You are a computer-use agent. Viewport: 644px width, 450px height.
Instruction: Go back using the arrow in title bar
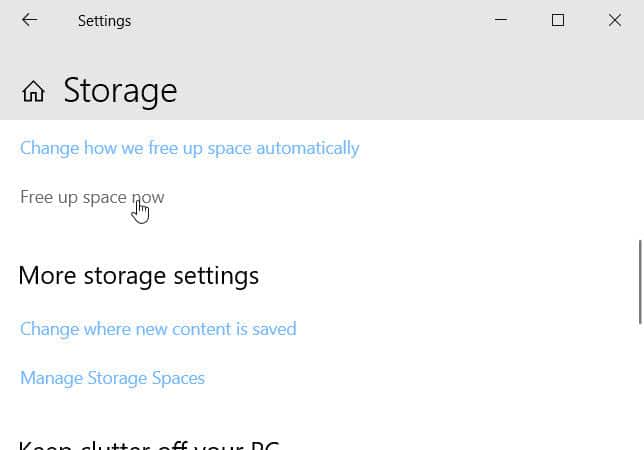coord(30,20)
